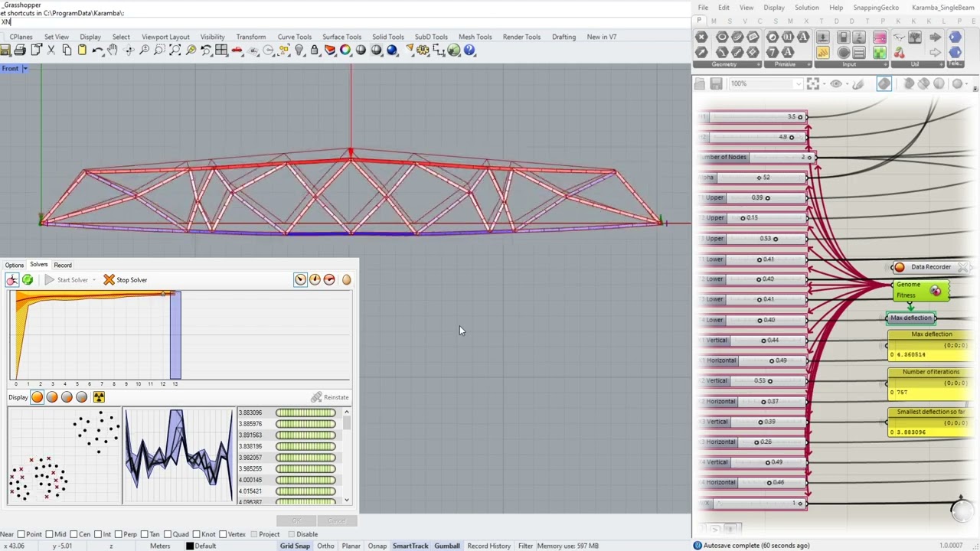Screen dimensions: 980x551
Task: Open the four-viewport layout icon
Action: tap(221, 51)
